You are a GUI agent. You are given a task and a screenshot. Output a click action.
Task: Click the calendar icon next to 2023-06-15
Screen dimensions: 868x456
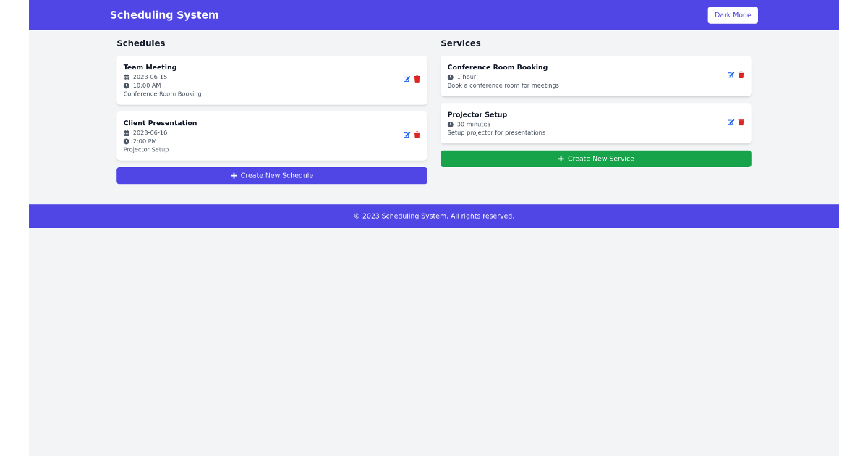[127, 77]
